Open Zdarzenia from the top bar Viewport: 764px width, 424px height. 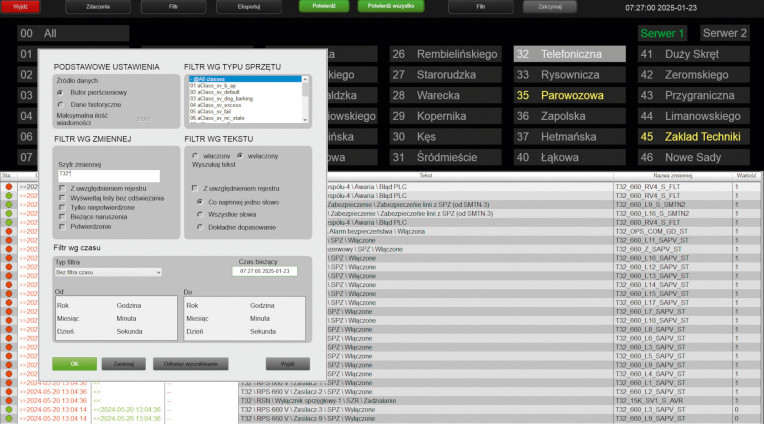pos(97,6)
